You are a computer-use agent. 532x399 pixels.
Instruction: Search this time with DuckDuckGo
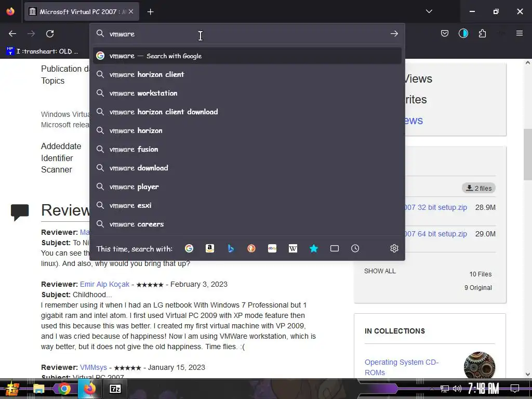pos(251,248)
